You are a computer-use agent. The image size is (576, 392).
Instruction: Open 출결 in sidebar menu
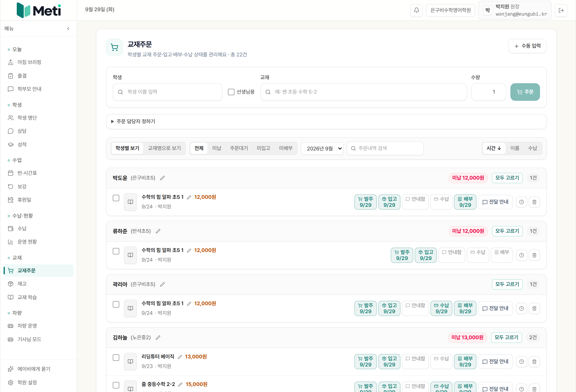click(x=39, y=76)
